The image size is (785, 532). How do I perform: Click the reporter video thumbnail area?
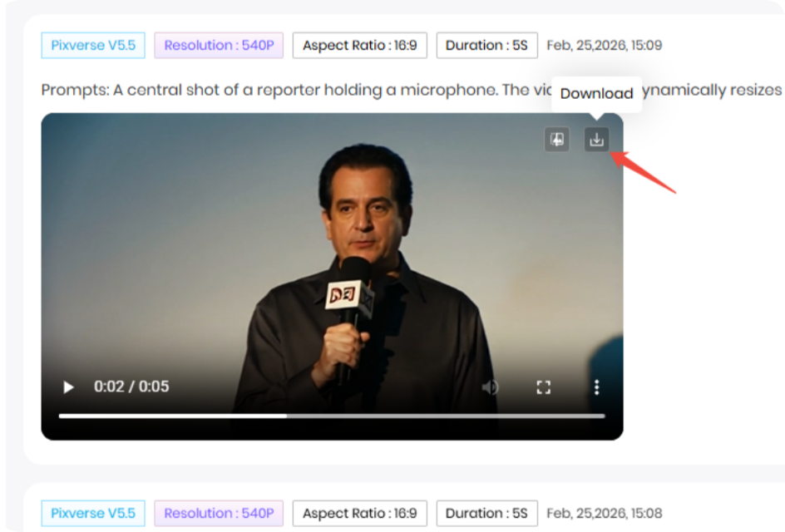tap(333, 249)
